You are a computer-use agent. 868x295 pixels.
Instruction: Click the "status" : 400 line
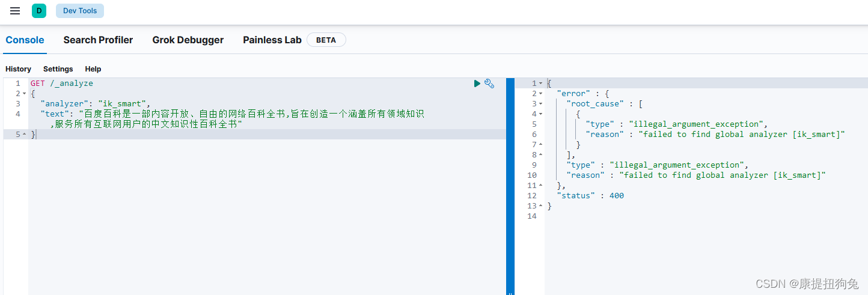pos(590,196)
